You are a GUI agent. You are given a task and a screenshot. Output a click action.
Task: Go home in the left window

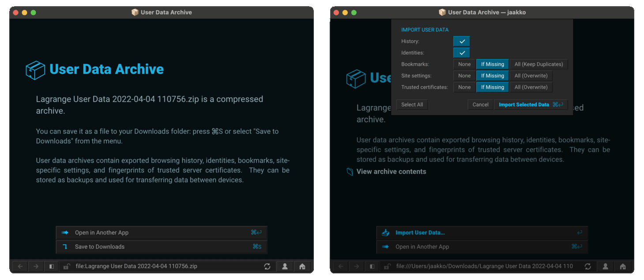point(302,266)
